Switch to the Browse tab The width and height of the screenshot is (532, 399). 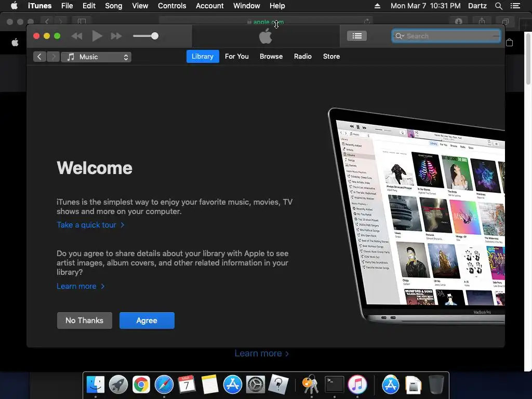271,56
